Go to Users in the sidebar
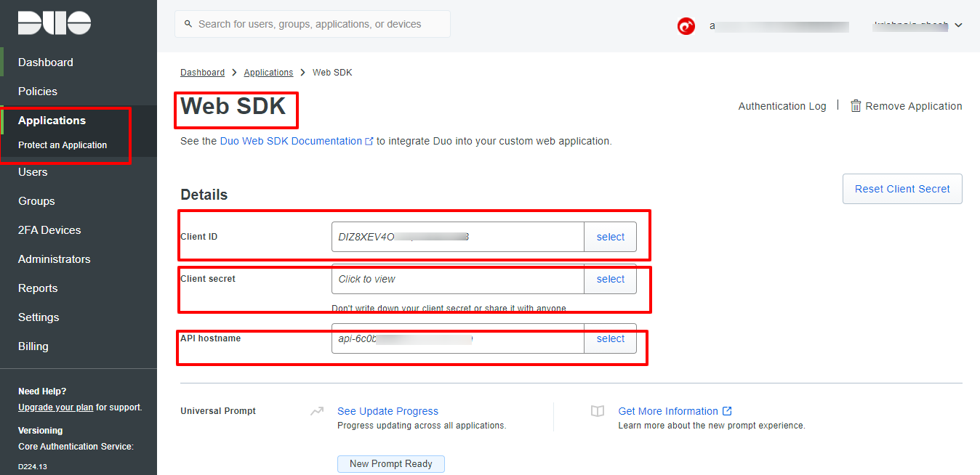This screenshot has height=475, width=980. (x=33, y=172)
